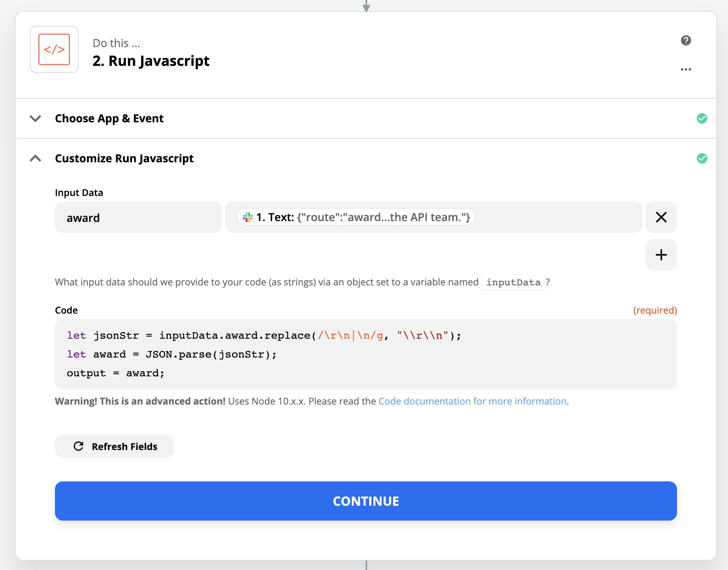Click the step title '2. Run Javascript'

click(151, 61)
